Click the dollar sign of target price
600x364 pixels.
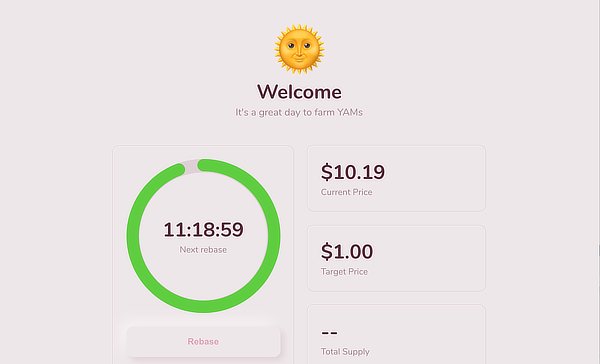pos(327,251)
